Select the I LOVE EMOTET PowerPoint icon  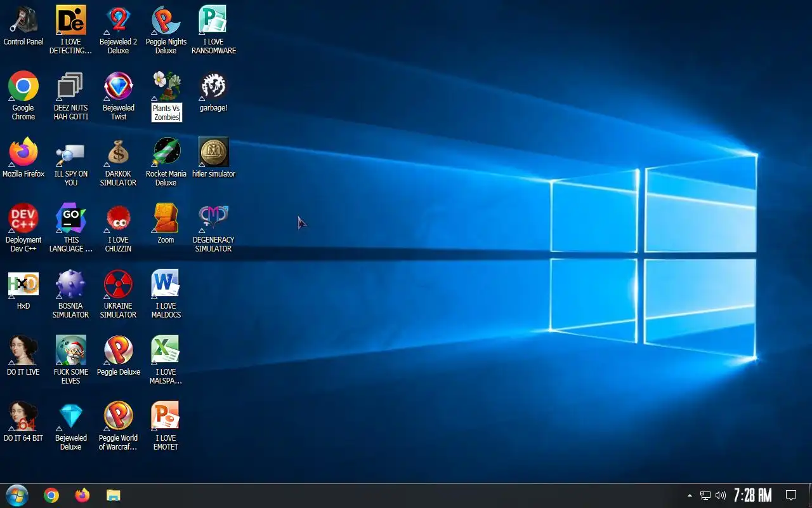point(166,417)
